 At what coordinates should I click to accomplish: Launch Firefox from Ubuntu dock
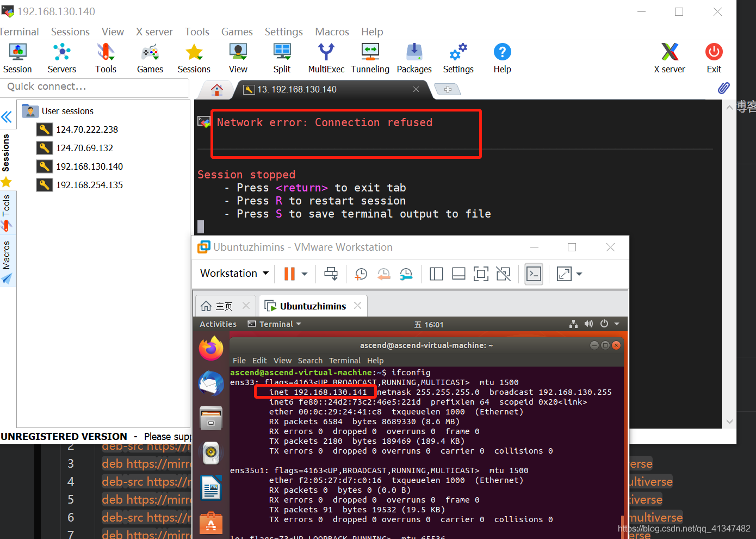pos(211,348)
